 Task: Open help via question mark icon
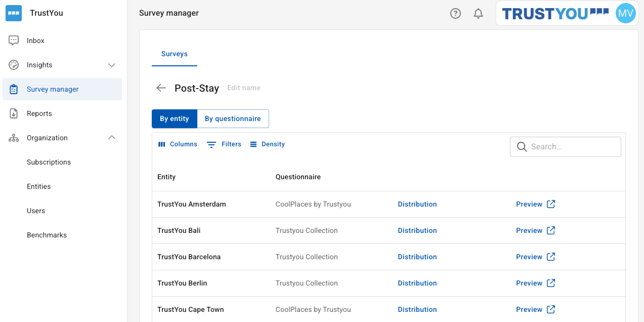[x=455, y=14]
